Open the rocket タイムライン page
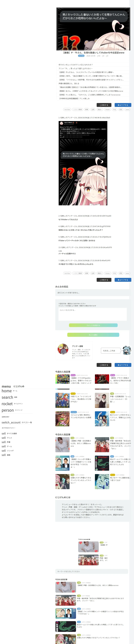This screenshot has width=134, height=644. pyautogui.click(x=12, y=404)
